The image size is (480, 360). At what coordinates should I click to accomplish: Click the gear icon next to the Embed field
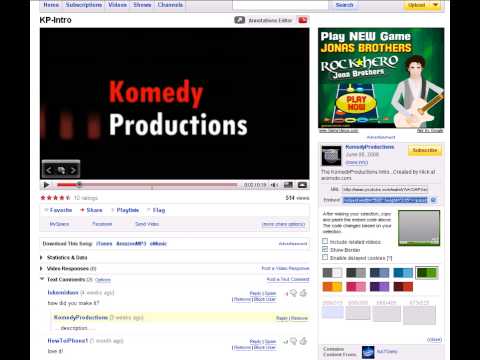[x=433, y=200]
